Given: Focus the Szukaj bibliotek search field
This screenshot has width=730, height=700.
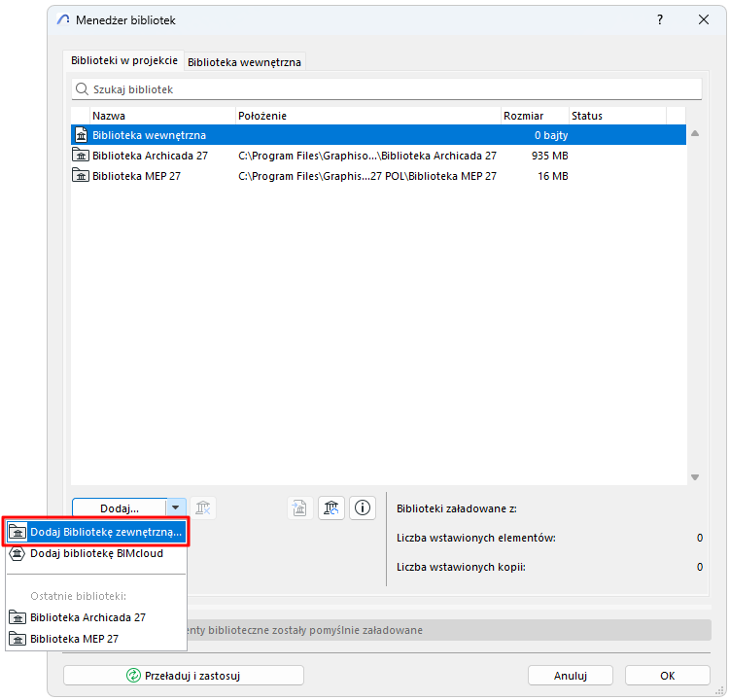Looking at the screenshot, I should [387, 88].
